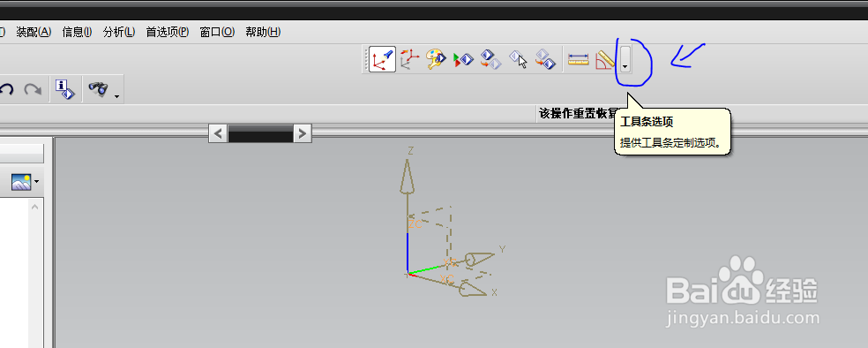
Task: Click the blue-over-faded diamonds with arrow icon
Action: (x=490, y=59)
